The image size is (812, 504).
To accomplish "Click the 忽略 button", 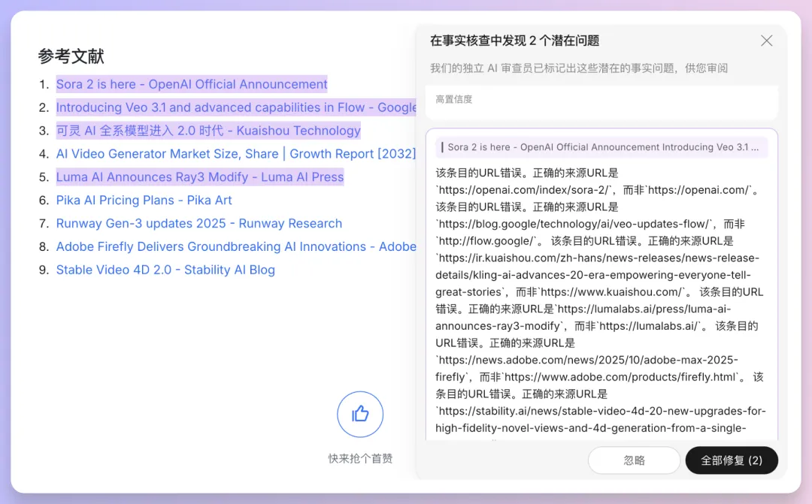I will tap(634, 460).
